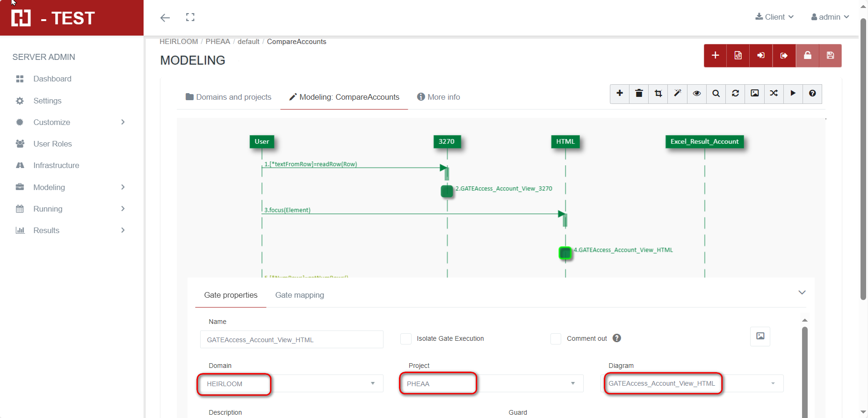Click the red code file icon

(738, 56)
